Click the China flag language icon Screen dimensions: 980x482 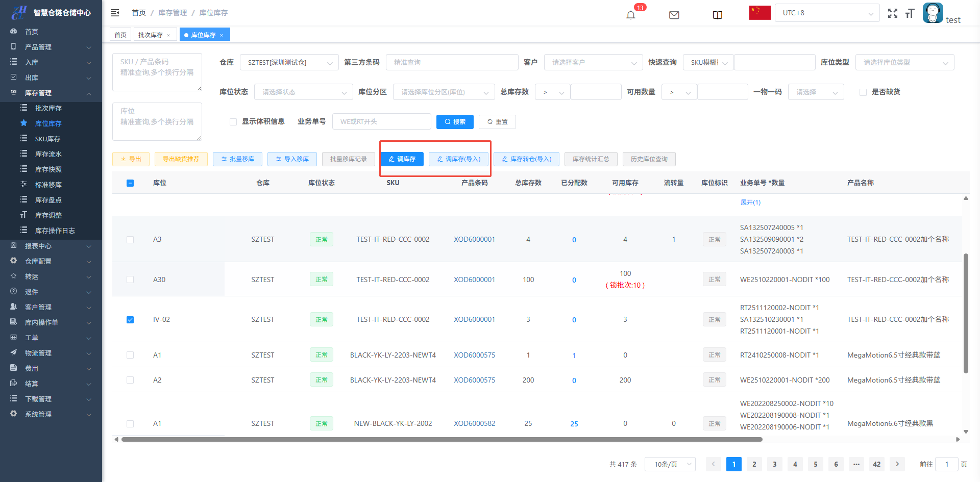(x=759, y=13)
